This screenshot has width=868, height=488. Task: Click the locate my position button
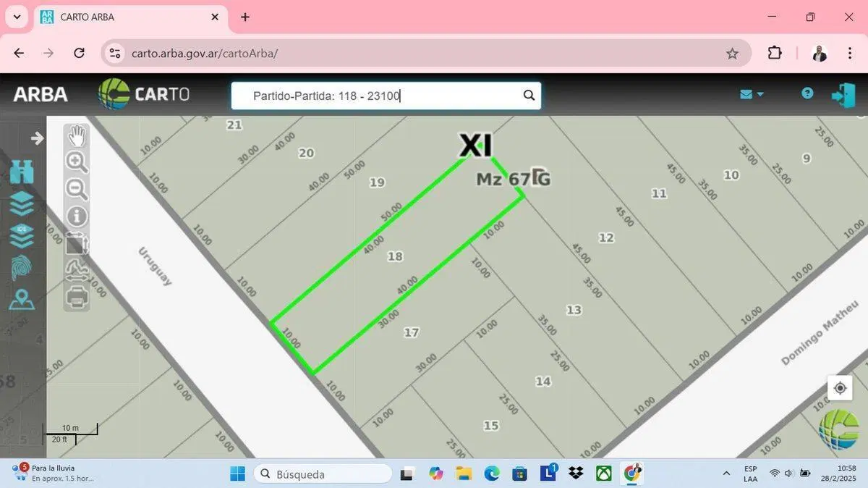[x=840, y=388]
